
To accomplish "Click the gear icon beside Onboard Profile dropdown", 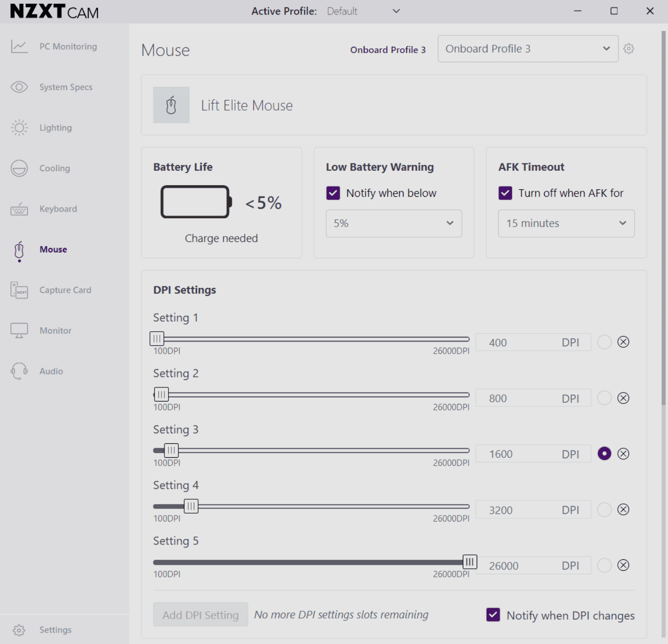I will (629, 49).
